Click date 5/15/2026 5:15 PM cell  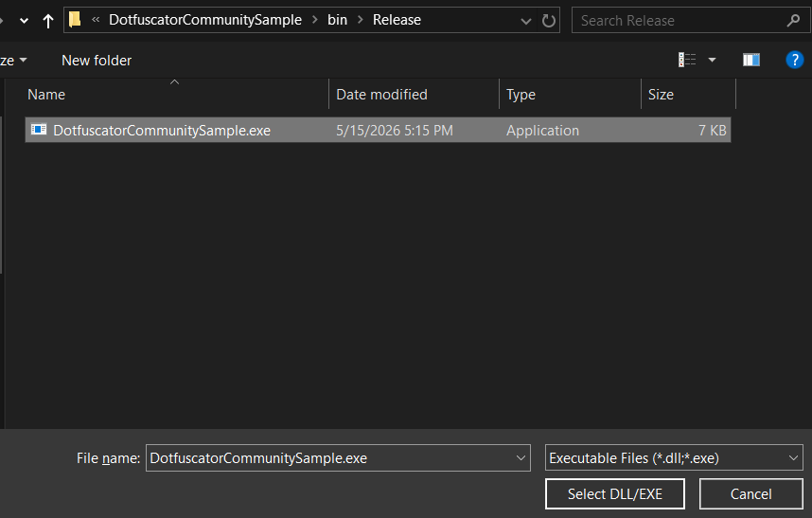395,131
